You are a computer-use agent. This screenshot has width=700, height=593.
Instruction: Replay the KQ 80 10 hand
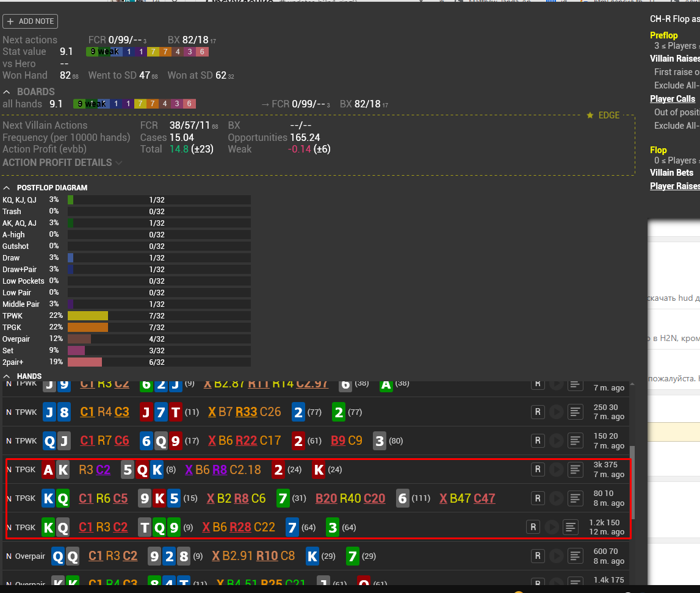pos(556,498)
